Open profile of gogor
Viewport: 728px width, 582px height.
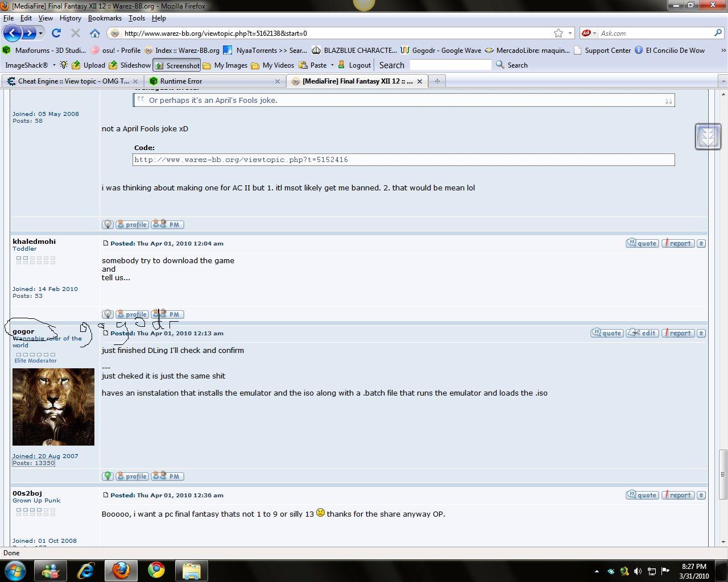coord(132,476)
